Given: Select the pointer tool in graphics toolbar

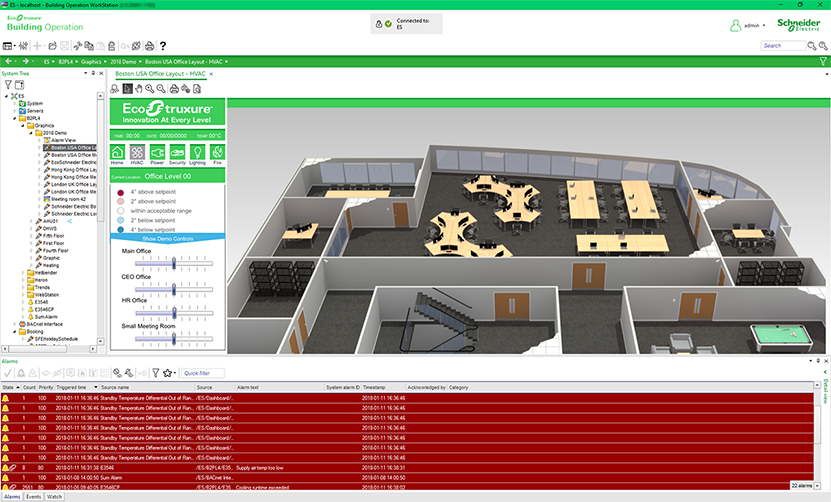Looking at the screenshot, I should point(127,89).
